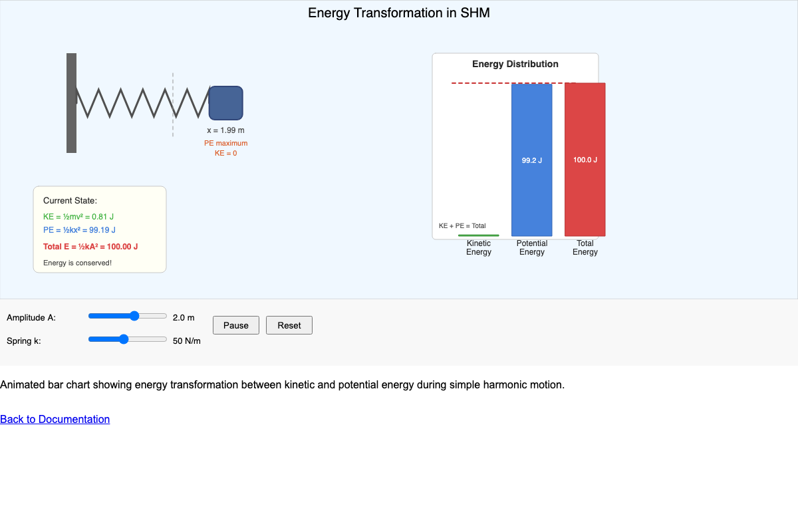This screenshot has width=798, height=532.
Task: Click the oscillating mass block
Action: pyautogui.click(x=225, y=103)
